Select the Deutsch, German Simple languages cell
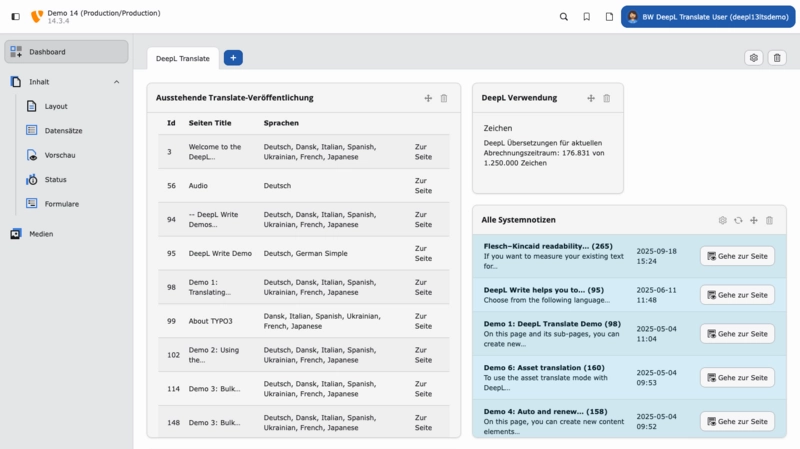This screenshot has width=800, height=449. 305,253
